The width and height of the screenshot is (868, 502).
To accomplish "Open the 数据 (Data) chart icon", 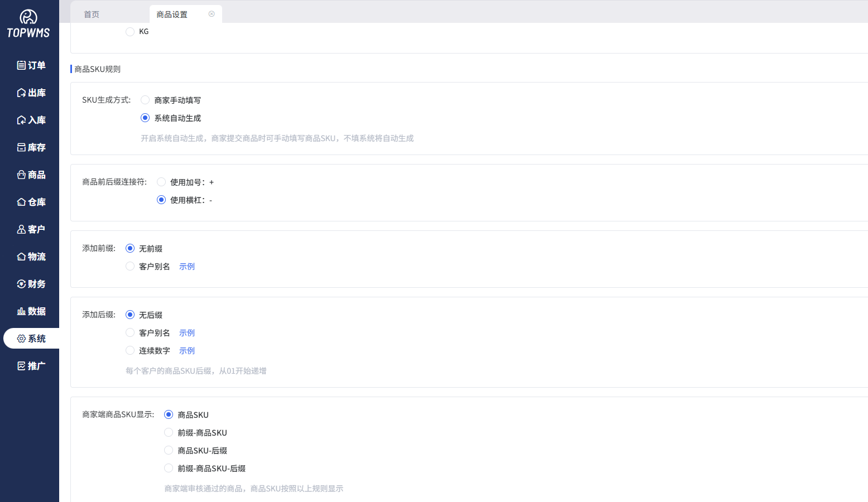I will pyautogui.click(x=21, y=311).
